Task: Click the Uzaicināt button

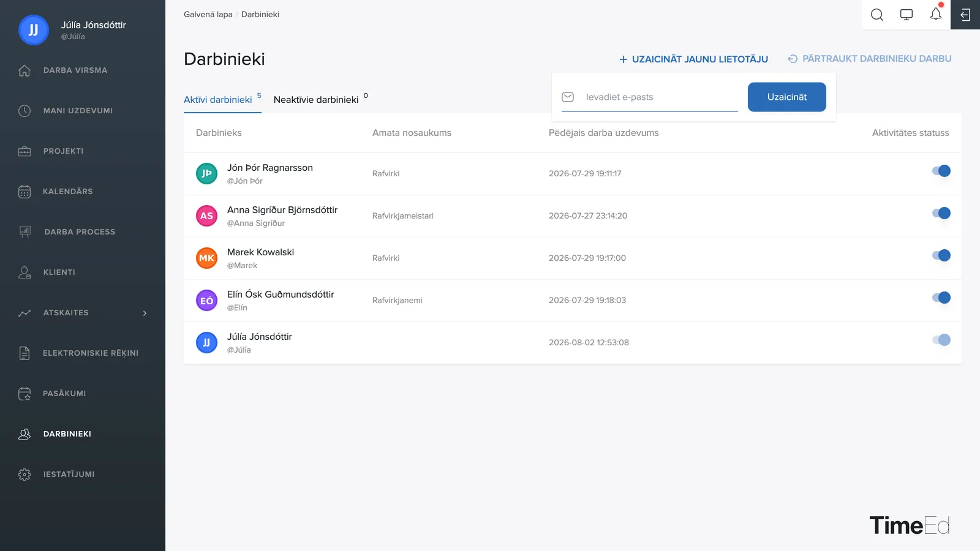Action: tap(787, 97)
